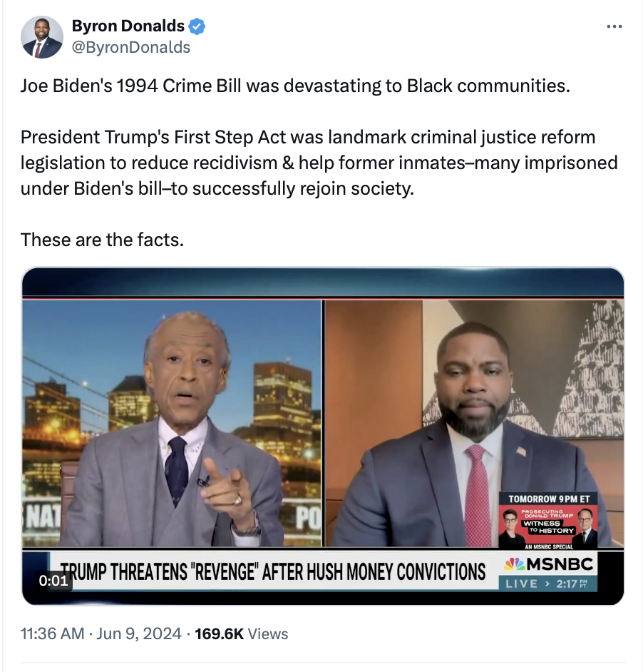Click the First Step Act tweet paragraph

tap(319, 163)
